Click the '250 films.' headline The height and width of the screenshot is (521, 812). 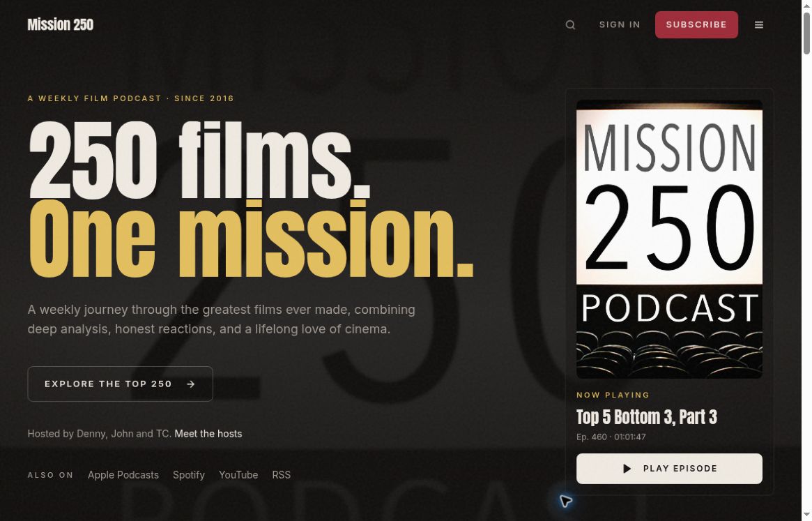tap(199, 161)
